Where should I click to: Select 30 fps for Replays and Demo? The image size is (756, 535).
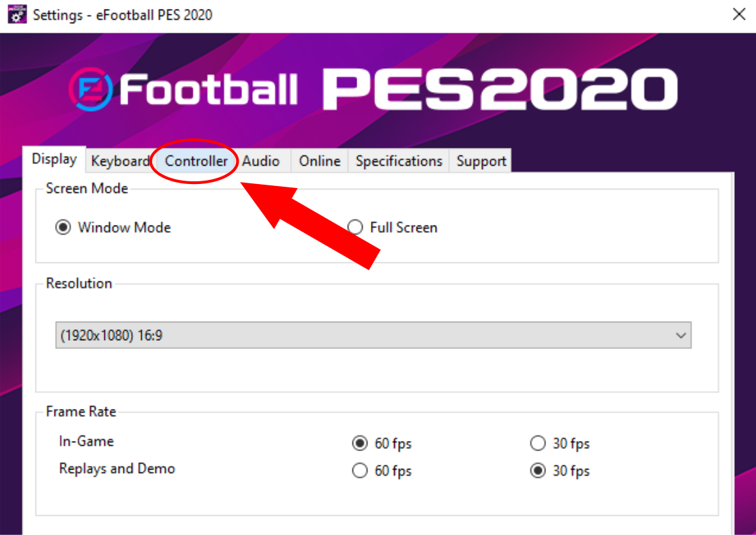point(537,470)
